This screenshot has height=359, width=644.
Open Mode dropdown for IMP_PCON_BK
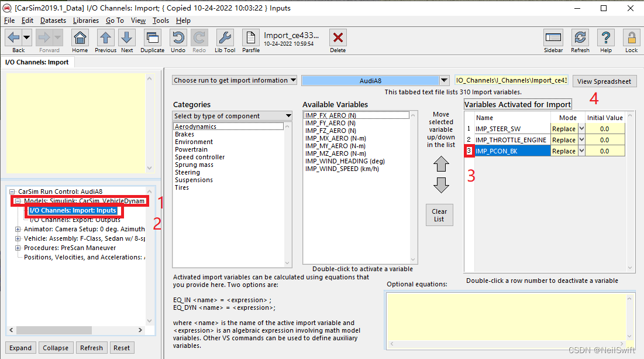[581, 151]
